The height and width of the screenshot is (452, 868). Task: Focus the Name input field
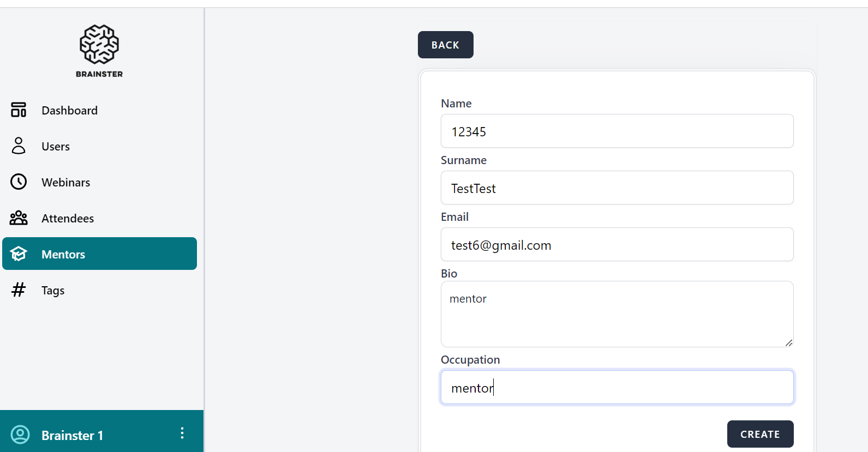click(616, 131)
